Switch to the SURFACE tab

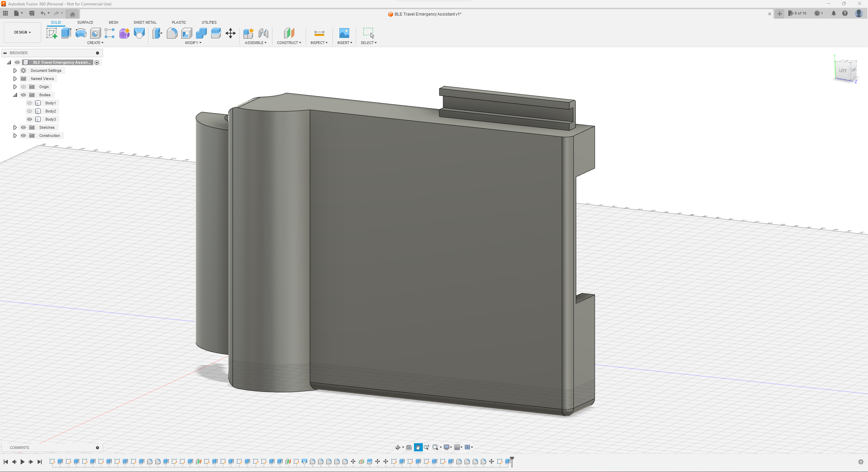[85, 22]
